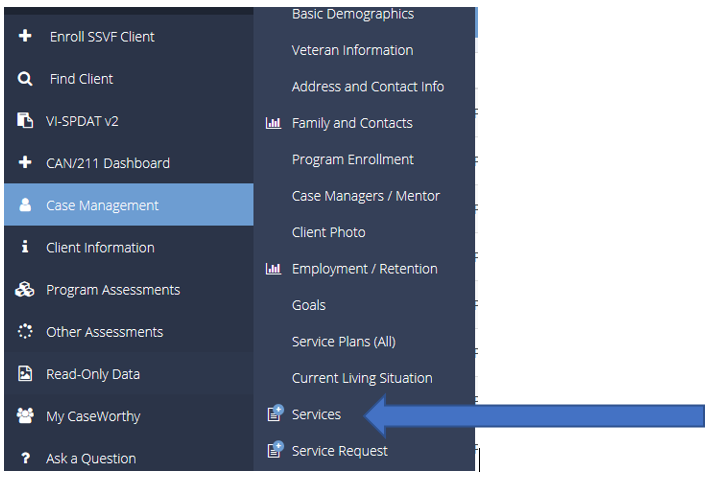Click the info icon for Client Information
Image resolution: width=727 pixels, height=483 pixels.
click(26, 247)
